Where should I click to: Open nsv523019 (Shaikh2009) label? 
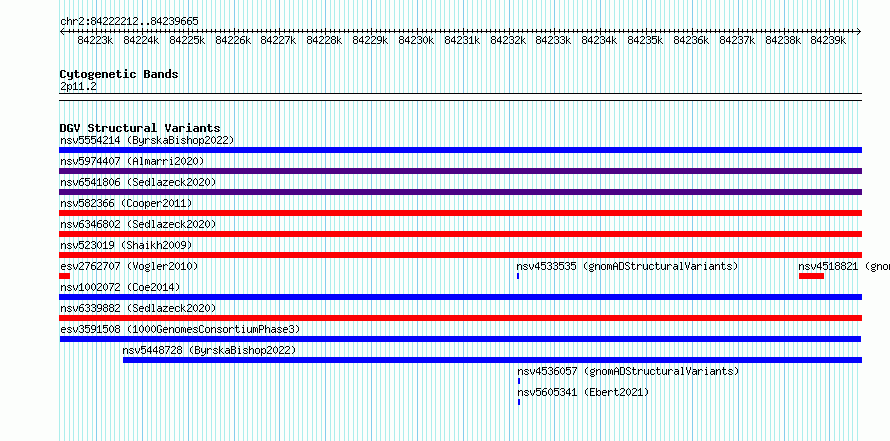click(x=126, y=245)
